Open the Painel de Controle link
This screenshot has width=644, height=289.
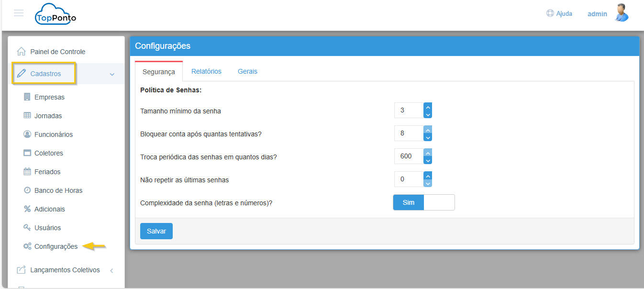(57, 52)
